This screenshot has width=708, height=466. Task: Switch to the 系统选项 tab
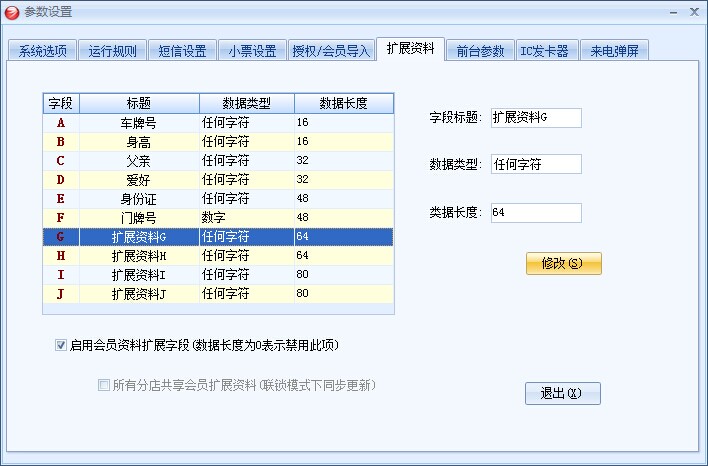click(x=43, y=51)
